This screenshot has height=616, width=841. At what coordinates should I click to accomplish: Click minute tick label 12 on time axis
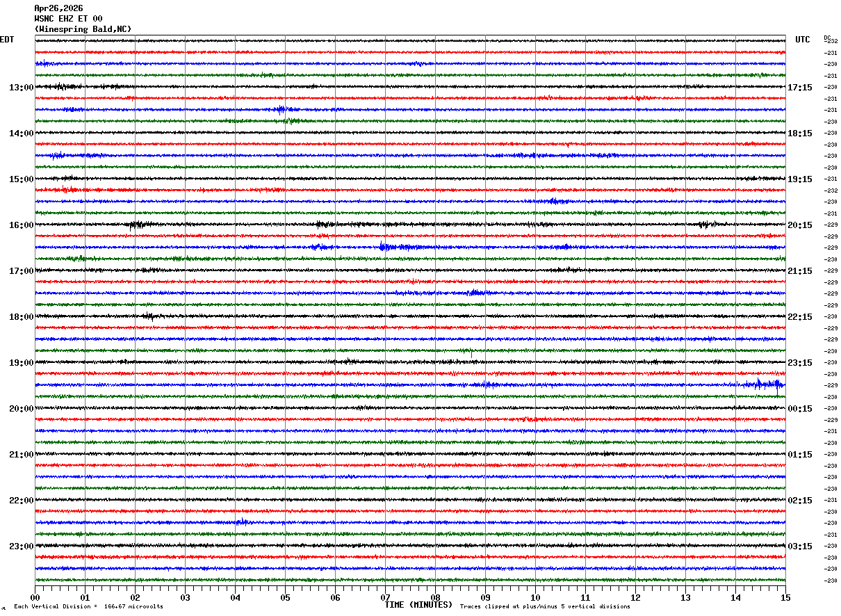(x=635, y=597)
